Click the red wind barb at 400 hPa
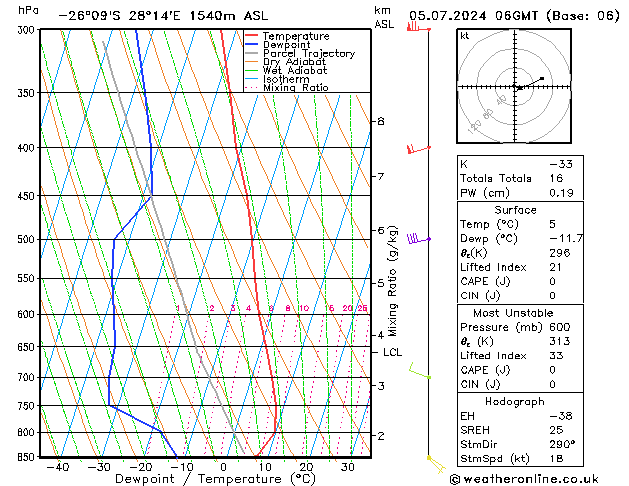The width and height of the screenshot is (629, 486). pyautogui.click(x=419, y=149)
